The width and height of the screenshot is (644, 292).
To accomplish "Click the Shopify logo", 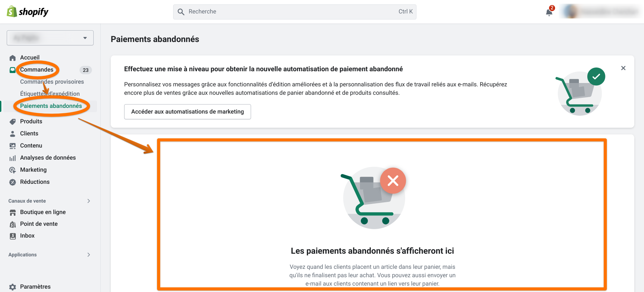I will (28, 12).
